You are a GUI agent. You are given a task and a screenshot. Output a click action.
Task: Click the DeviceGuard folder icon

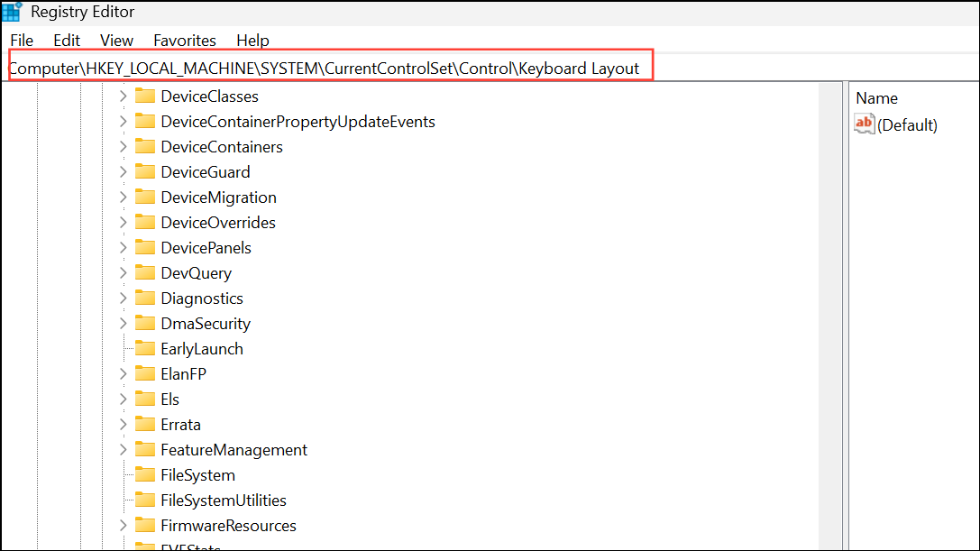(145, 171)
